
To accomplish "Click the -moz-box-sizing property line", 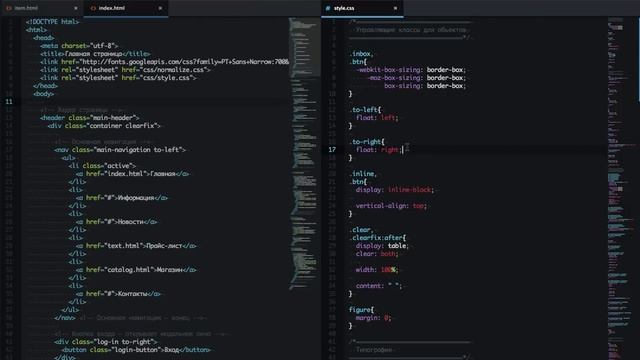I will click(417, 78).
